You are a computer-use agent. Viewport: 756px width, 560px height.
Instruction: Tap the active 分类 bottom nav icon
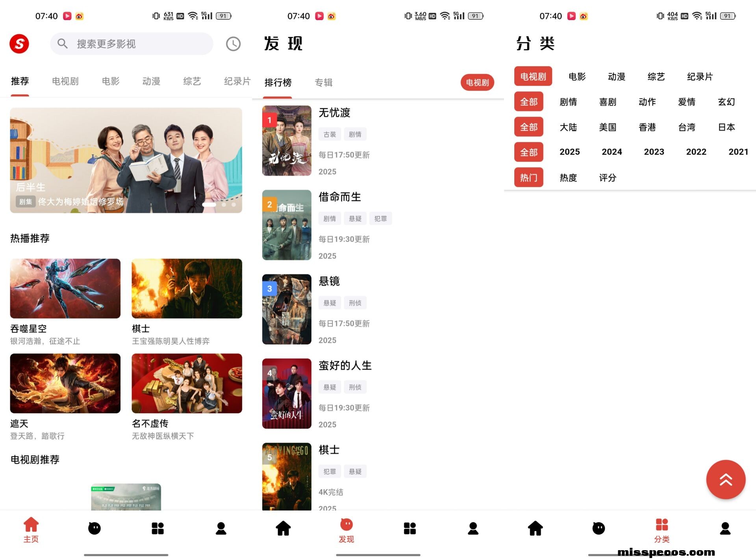(662, 530)
